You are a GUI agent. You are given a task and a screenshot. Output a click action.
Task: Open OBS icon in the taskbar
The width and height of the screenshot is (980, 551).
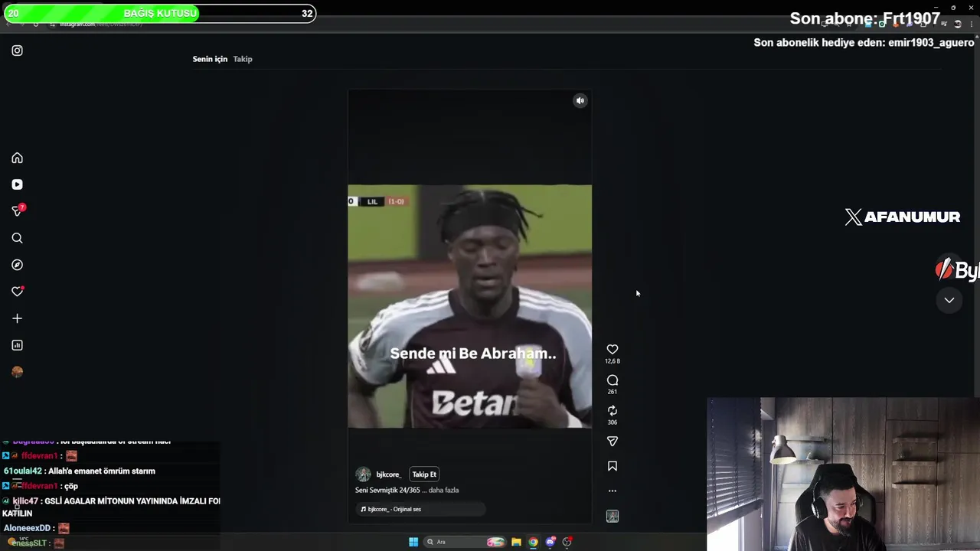coord(567,542)
